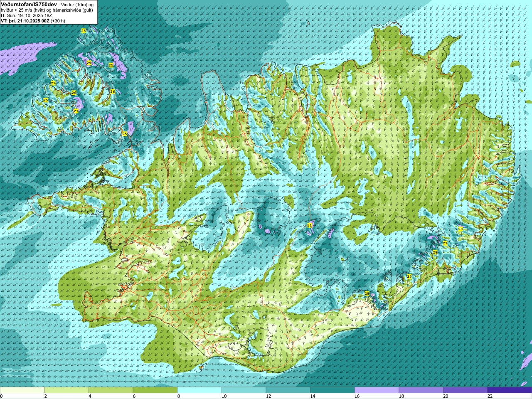Click the yellow '31' gust label

[x=310, y=225]
